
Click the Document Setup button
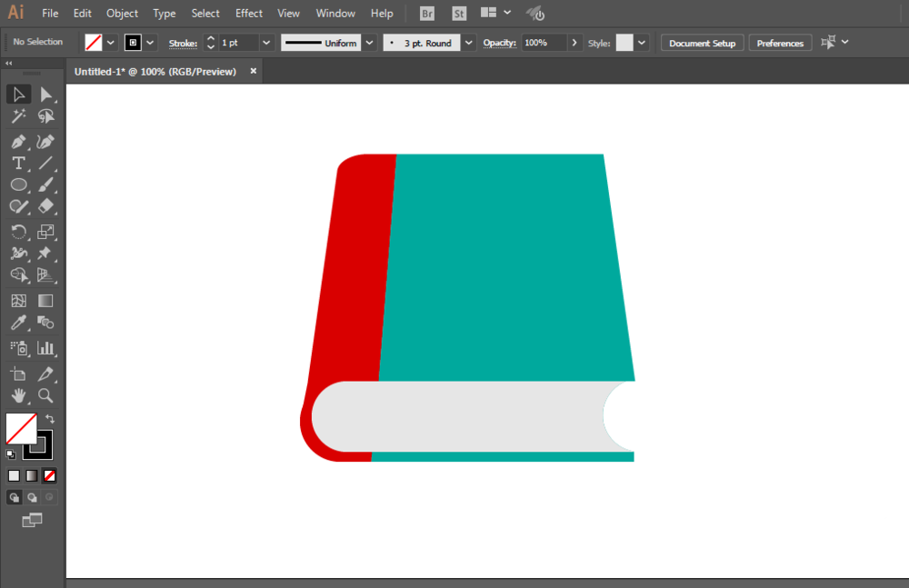(x=702, y=43)
